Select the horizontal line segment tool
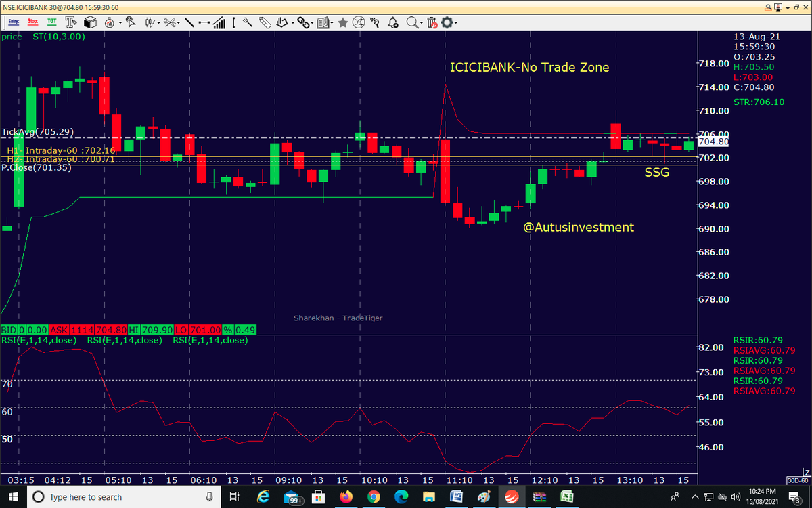Viewport: 812px width, 508px height. pos(204,22)
